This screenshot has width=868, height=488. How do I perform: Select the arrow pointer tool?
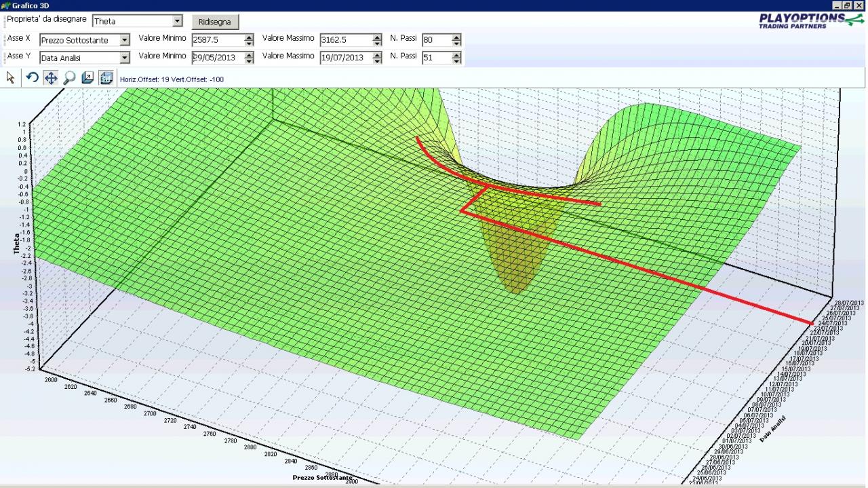[x=10, y=78]
